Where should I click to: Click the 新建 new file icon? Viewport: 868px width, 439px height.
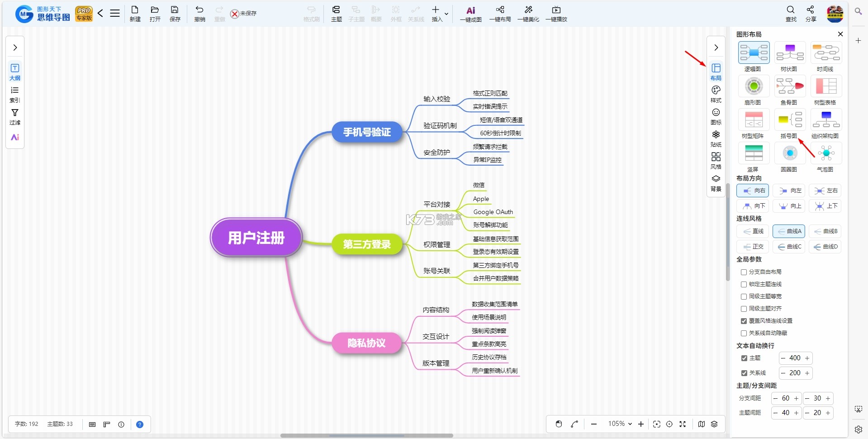(135, 14)
